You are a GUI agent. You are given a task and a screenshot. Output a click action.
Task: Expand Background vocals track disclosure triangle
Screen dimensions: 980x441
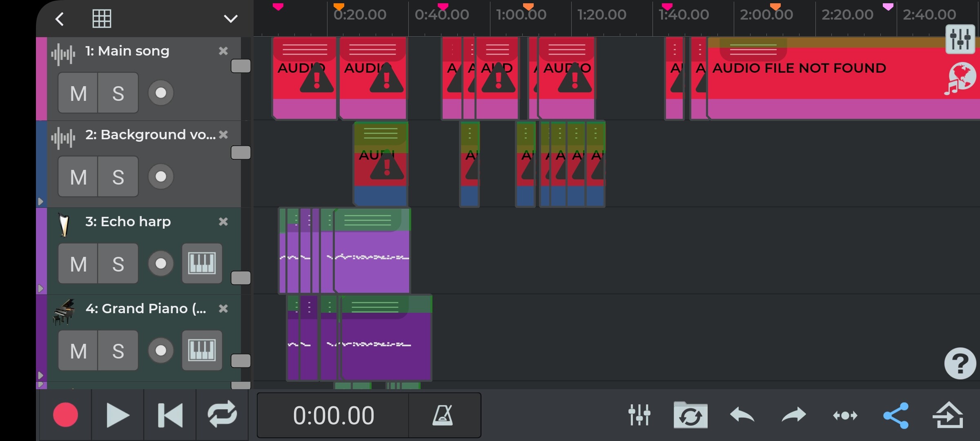tap(40, 201)
